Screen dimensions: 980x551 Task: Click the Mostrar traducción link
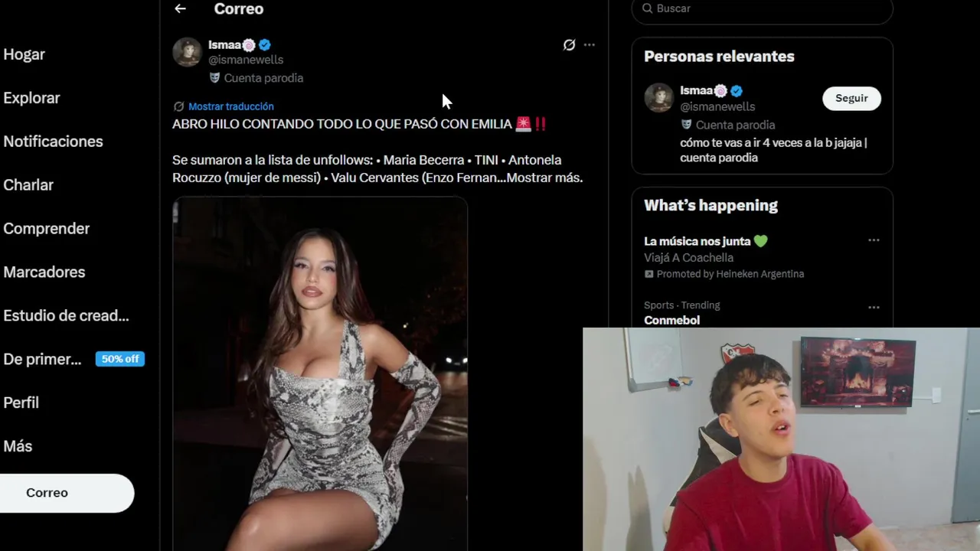coord(230,106)
